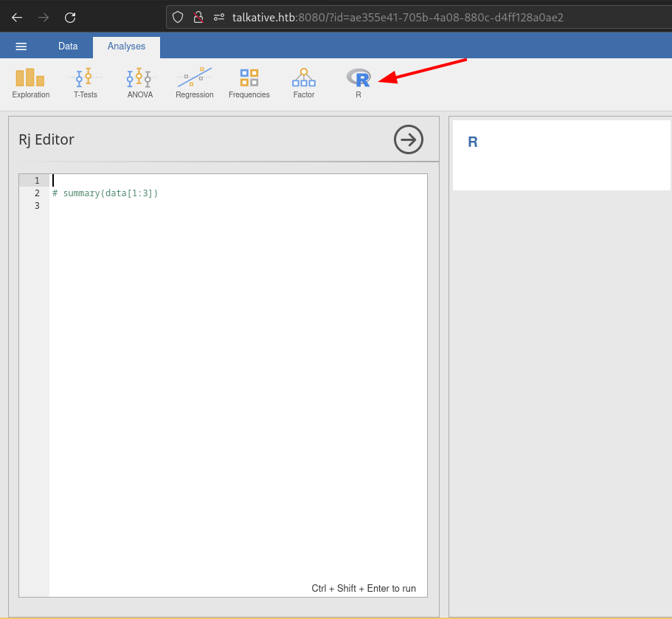Open the tracking protection shield icon
This screenshot has width=672, height=619.
178,17
